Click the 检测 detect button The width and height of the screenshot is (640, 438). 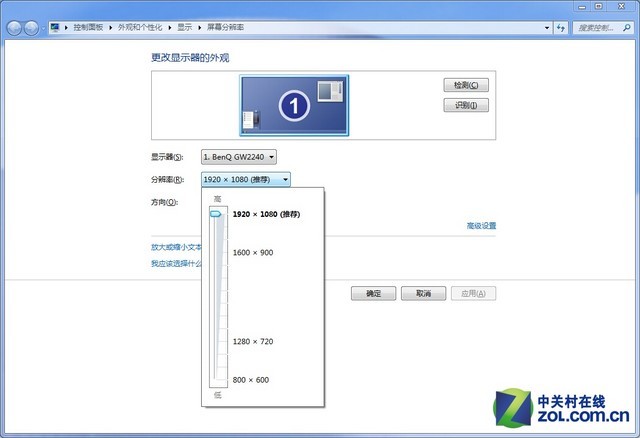(465, 86)
